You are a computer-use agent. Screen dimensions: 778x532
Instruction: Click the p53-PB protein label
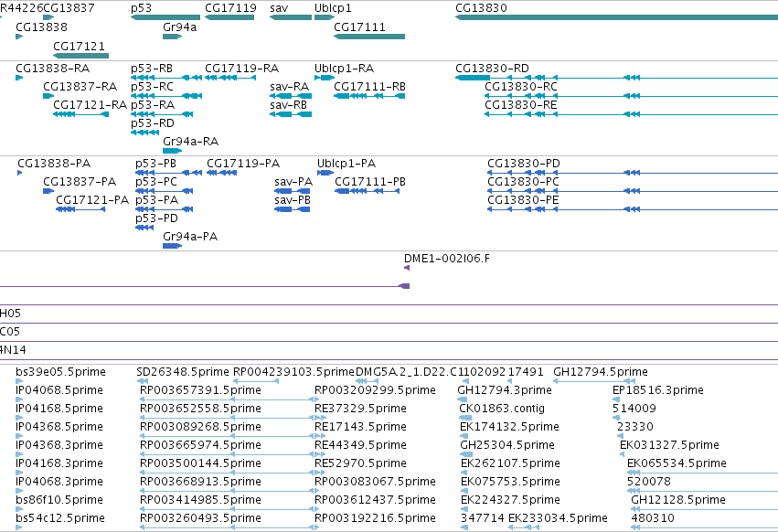tap(155, 164)
